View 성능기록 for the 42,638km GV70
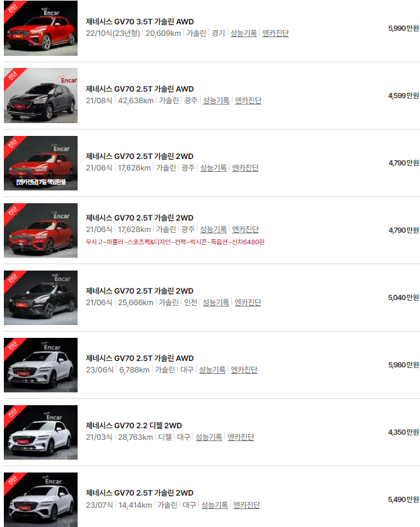 click(x=216, y=101)
